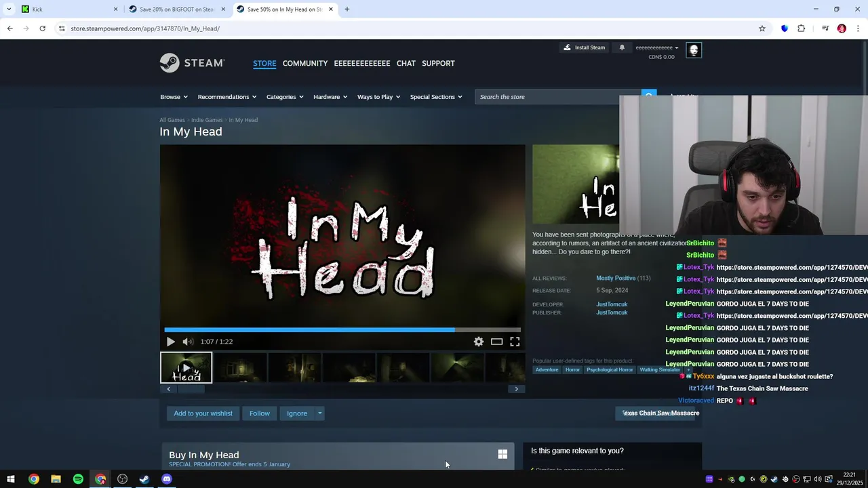This screenshot has width=868, height=488.
Task: Expand the Ignore options arrow
Action: 319,413
